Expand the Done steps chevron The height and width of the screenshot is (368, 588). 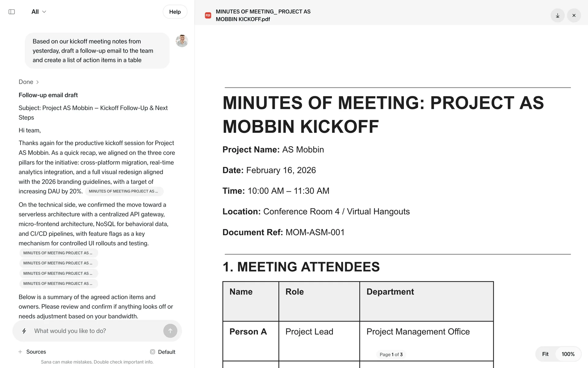[37, 82]
